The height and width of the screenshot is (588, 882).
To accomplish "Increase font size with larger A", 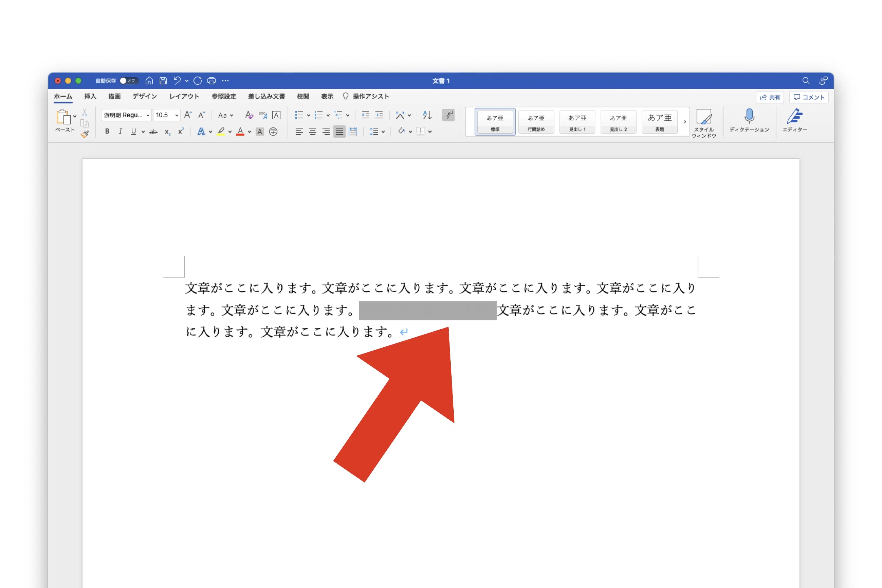I will [x=188, y=115].
